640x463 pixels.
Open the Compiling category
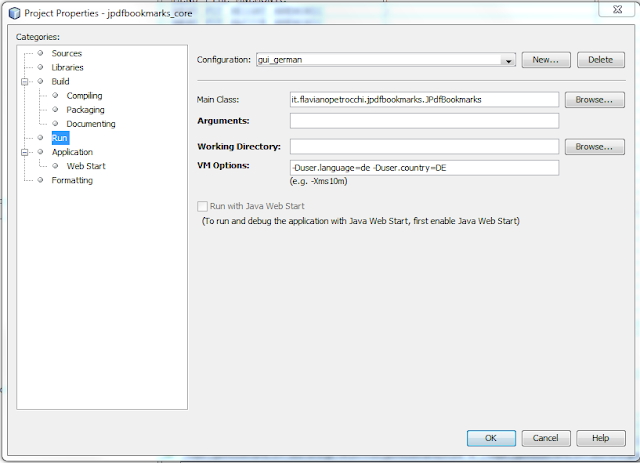[84, 96]
